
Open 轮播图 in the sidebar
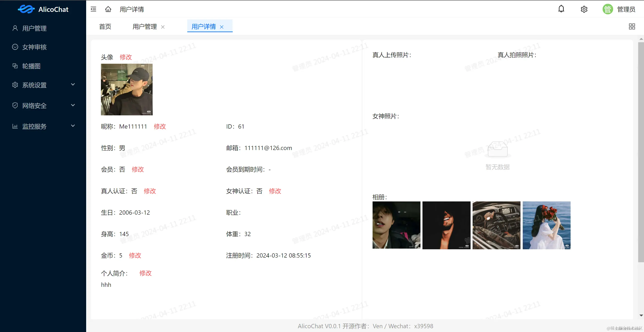coord(31,66)
